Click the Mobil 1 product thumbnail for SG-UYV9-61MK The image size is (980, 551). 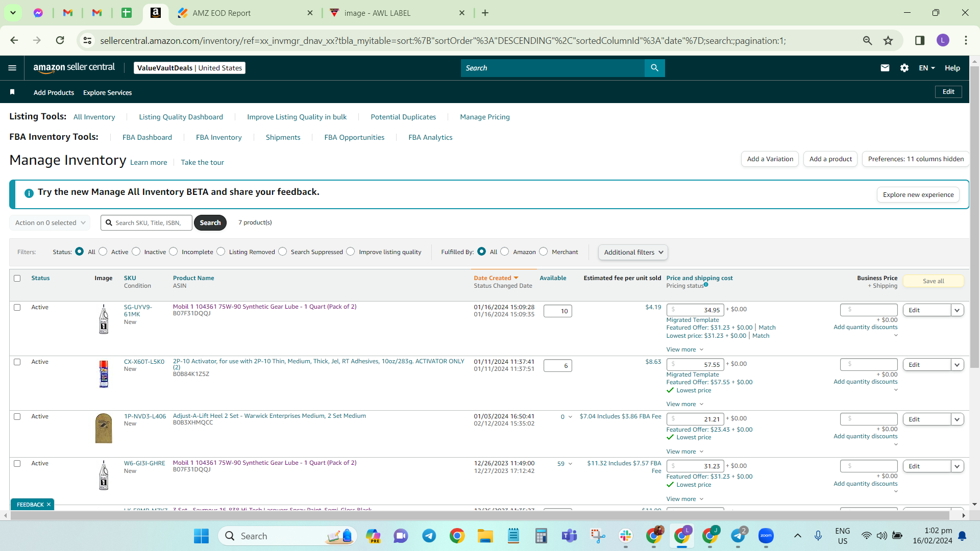[104, 319]
